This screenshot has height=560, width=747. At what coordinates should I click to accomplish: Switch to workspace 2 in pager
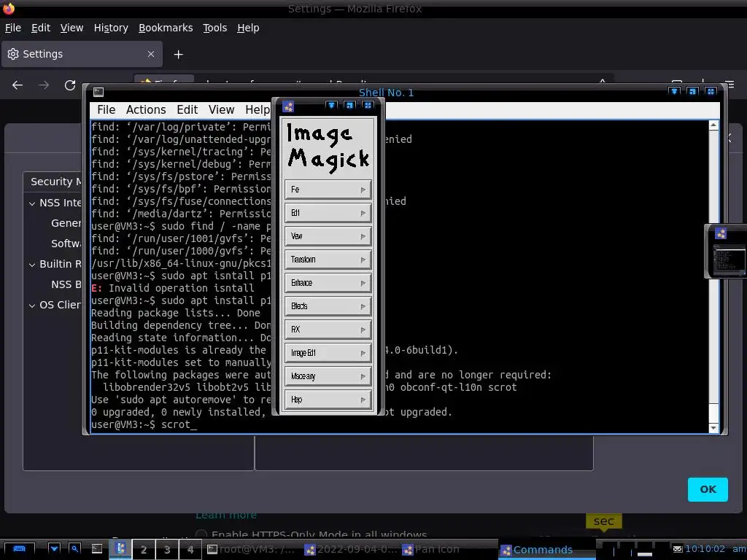pyautogui.click(x=144, y=550)
